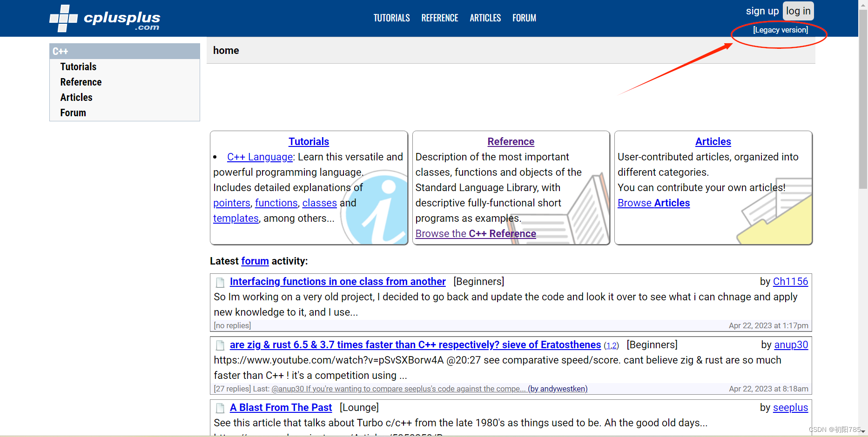The width and height of the screenshot is (868, 437).
Task: Select Reference in the C++ sidebar
Action: click(81, 82)
